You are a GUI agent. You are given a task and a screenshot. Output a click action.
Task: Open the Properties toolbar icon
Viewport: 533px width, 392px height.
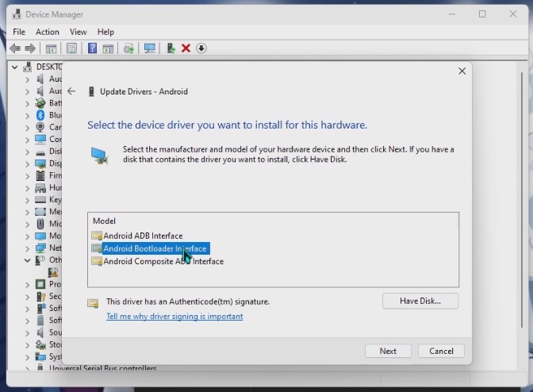71,48
